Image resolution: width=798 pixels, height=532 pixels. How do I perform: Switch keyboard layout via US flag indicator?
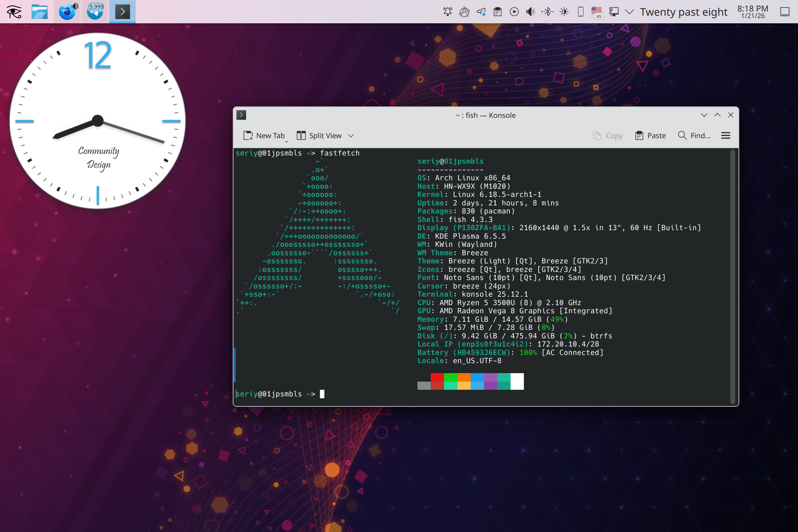coord(597,12)
